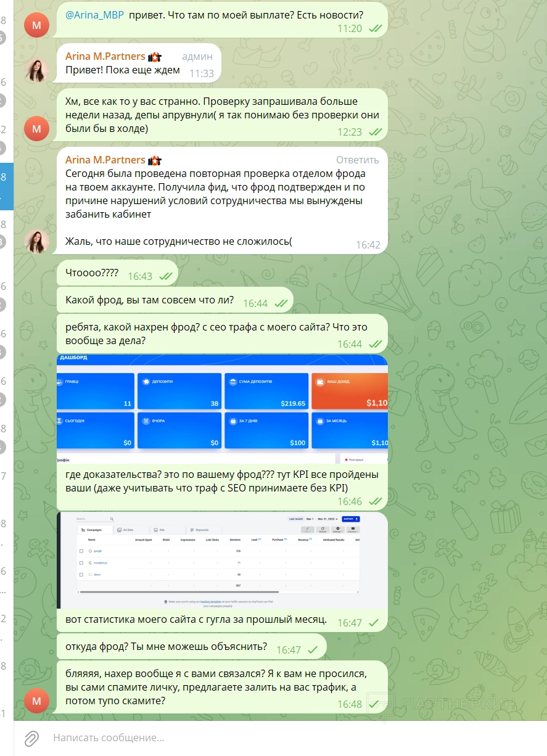Open Arina's avatar beside 'Привет! Пока еще ждем'
The height and width of the screenshot is (756, 547).
pyautogui.click(x=36, y=70)
